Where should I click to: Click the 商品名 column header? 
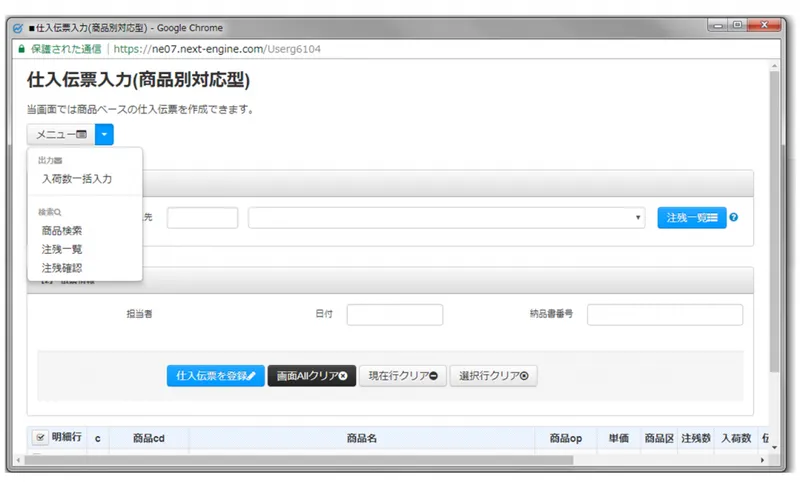(x=362, y=438)
